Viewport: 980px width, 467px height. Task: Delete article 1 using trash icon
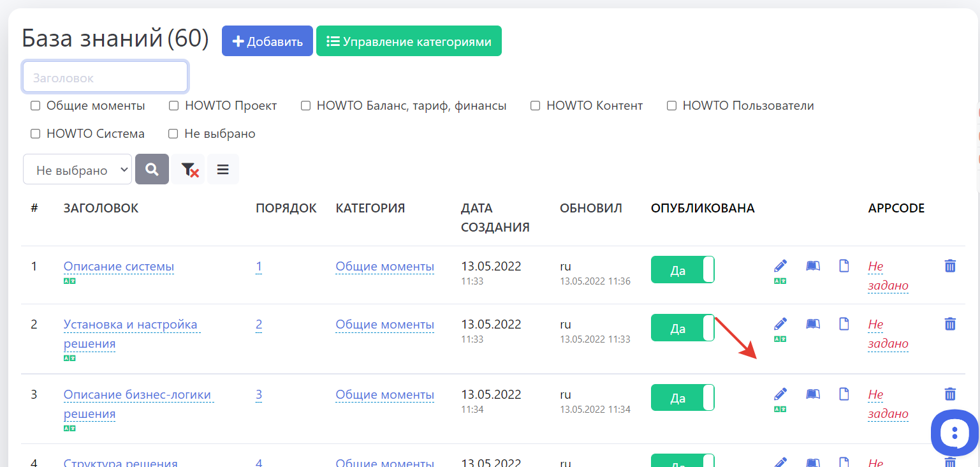point(949,266)
